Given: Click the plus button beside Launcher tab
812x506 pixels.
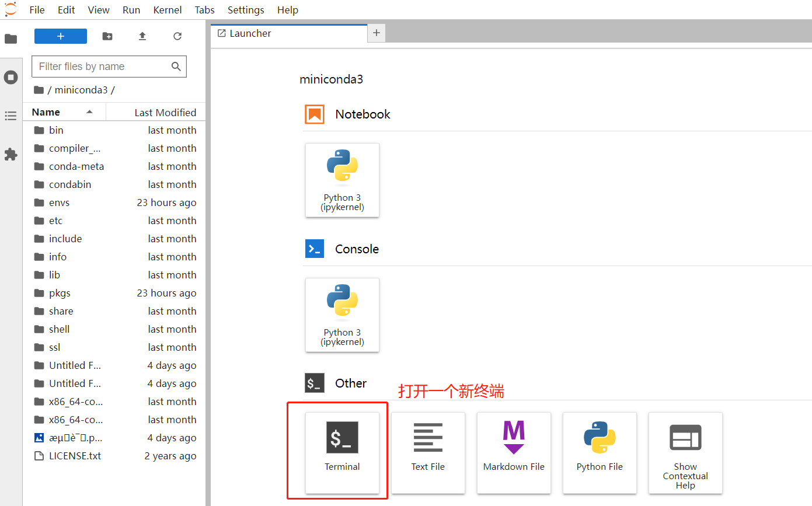Looking at the screenshot, I should [377, 33].
